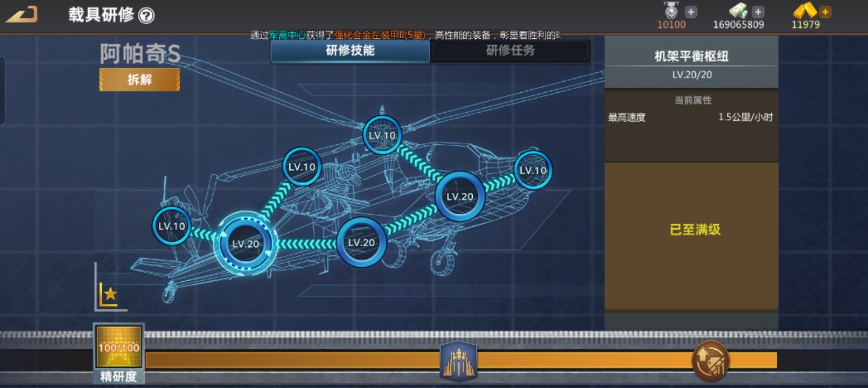868x388 pixels.
Task: Select the LV.20 node at the fuselage center
Action: tap(361, 242)
